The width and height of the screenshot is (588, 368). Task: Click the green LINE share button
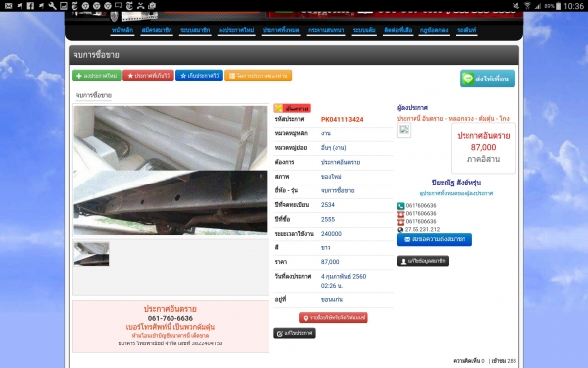487,79
